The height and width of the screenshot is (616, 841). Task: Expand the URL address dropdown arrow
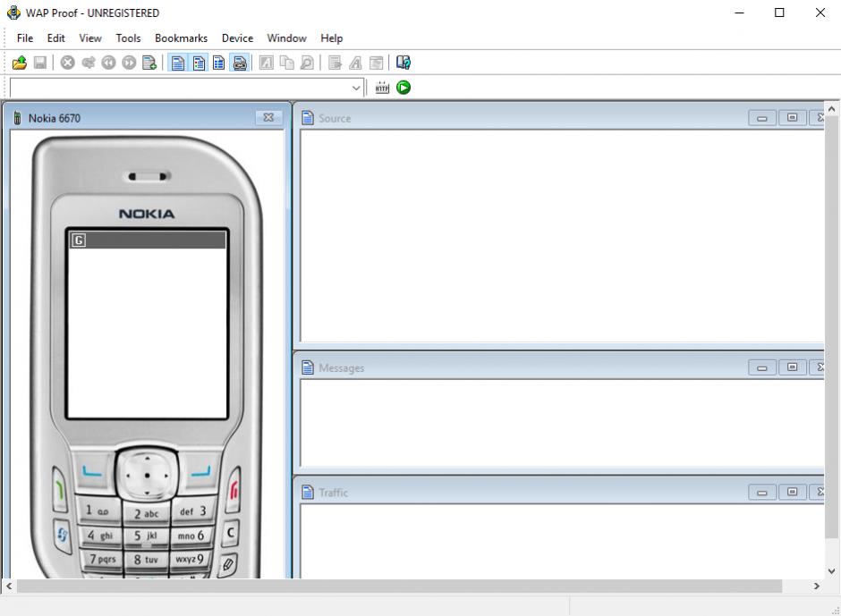[x=355, y=88]
